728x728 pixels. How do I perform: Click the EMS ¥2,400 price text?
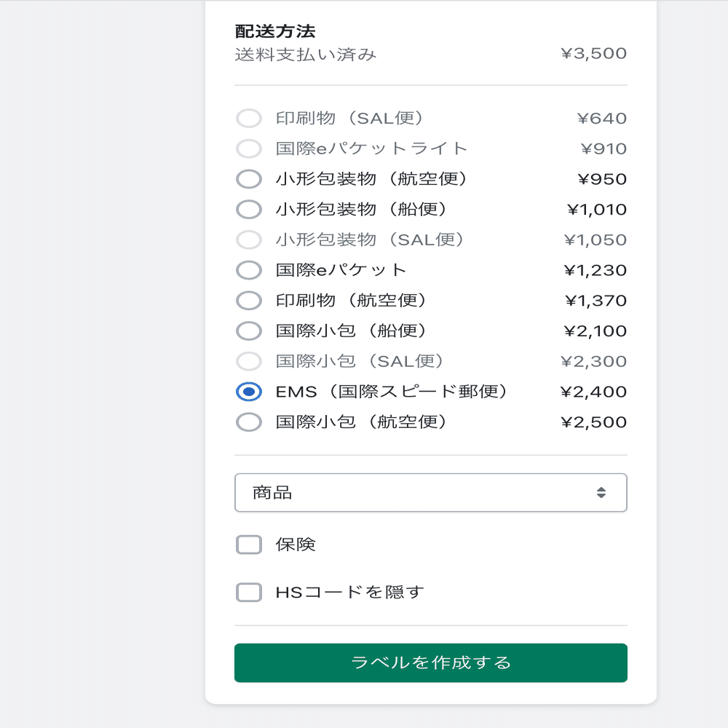click(x=594, y=392)
